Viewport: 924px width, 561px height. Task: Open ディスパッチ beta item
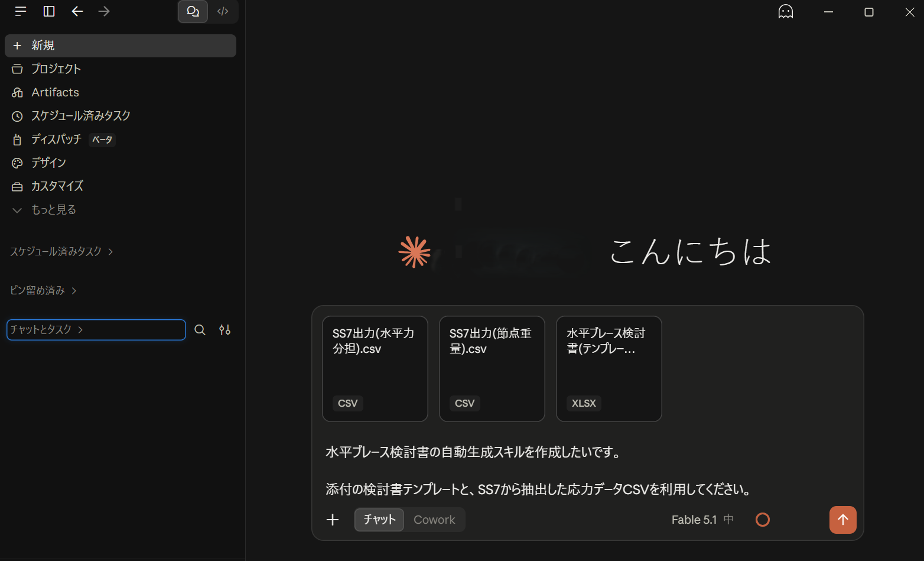pos(121,140)
